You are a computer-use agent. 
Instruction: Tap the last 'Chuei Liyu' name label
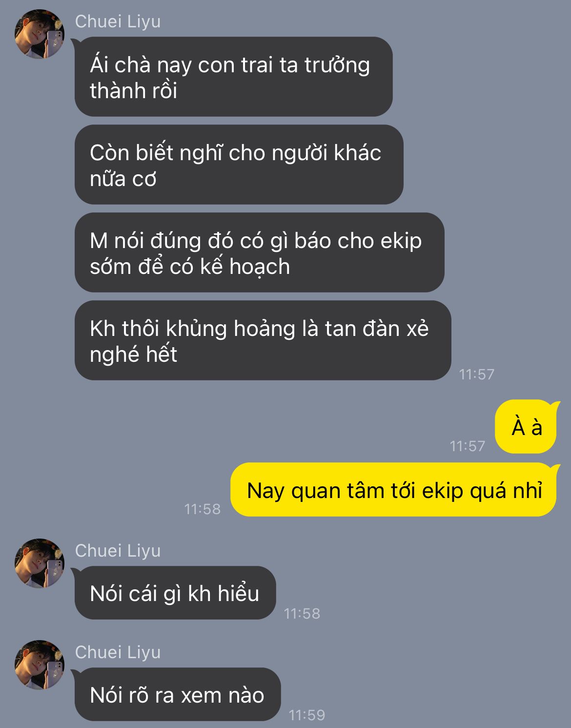(118, 652)
